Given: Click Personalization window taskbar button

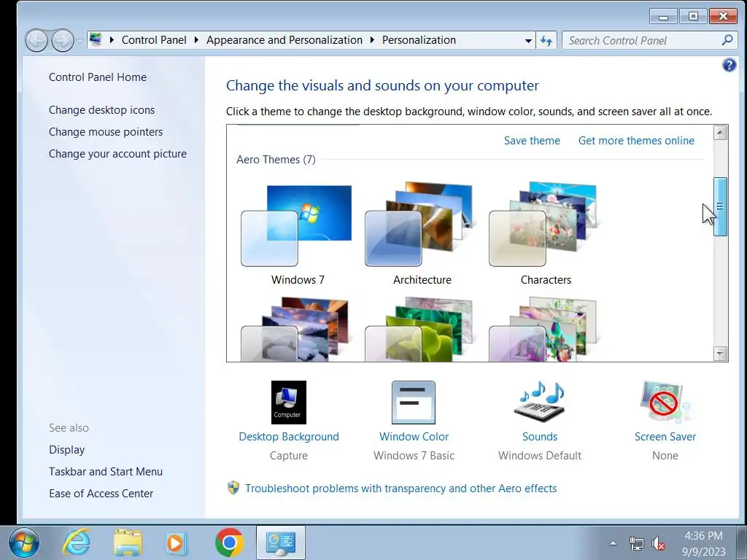Looking at the screenshot, I should tap(281, 542).
